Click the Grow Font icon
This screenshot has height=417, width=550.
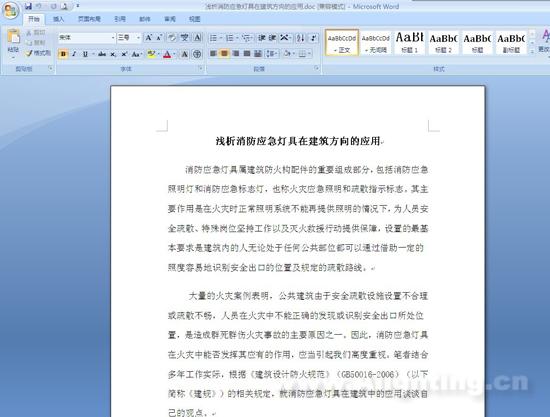tap(148, 38)
